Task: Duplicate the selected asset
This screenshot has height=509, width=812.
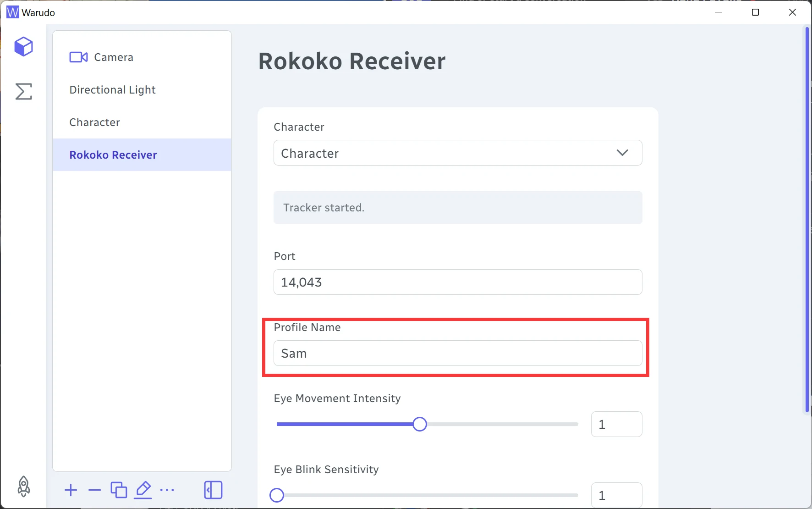Action: pyautogui.click(x=119, y=490)
